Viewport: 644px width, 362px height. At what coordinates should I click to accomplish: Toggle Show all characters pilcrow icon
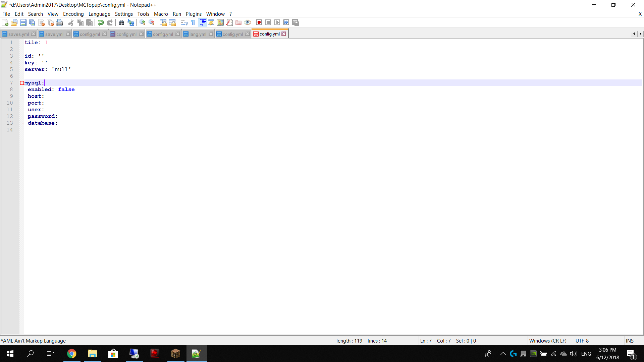click(193, 22)
